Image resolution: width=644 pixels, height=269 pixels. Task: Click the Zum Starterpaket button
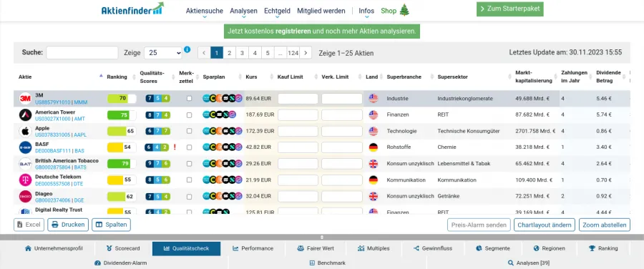pyautogui.click(x=509, y=9)
